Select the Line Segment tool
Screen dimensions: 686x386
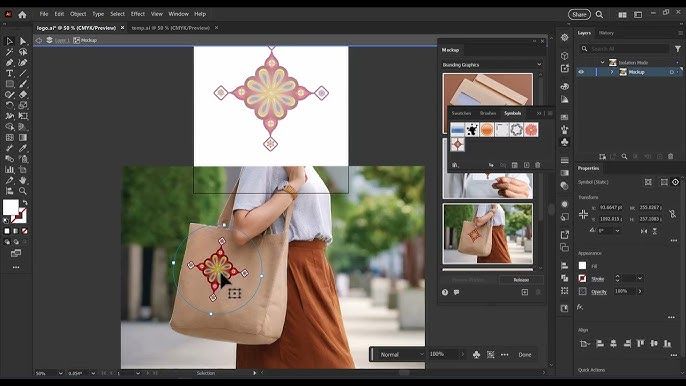click(x=23, y=74)
